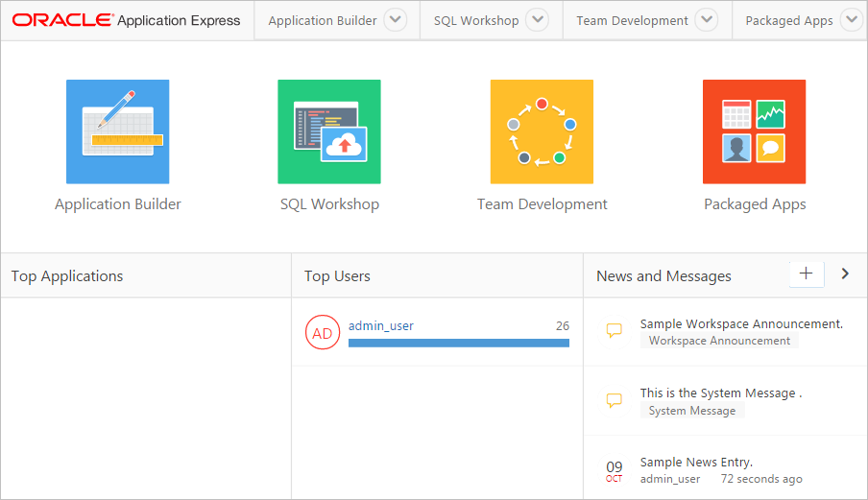Open the admin_user link
The height and width of the screenshot is (500, 868).
[x=381, y=325]
